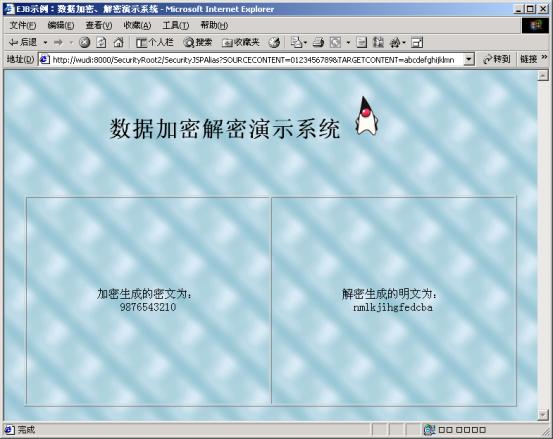553x439 pixels.
Task: Click the 解密生成的明文为 label
Action: point(390,294)
